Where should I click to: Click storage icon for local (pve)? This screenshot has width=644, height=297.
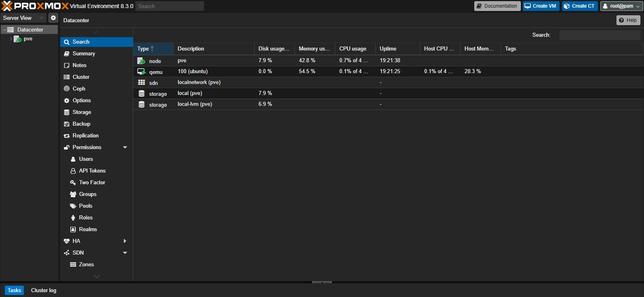(x=141, y=93)
